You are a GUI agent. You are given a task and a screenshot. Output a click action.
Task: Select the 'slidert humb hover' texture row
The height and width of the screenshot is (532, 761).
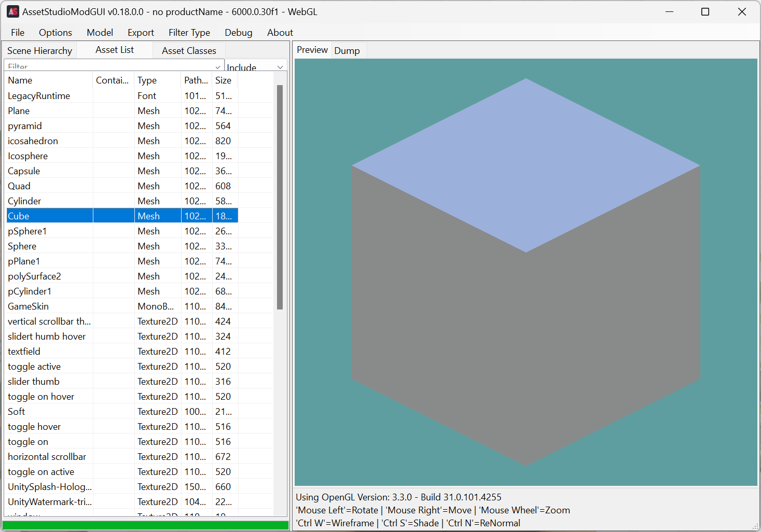tap(122, 337)
